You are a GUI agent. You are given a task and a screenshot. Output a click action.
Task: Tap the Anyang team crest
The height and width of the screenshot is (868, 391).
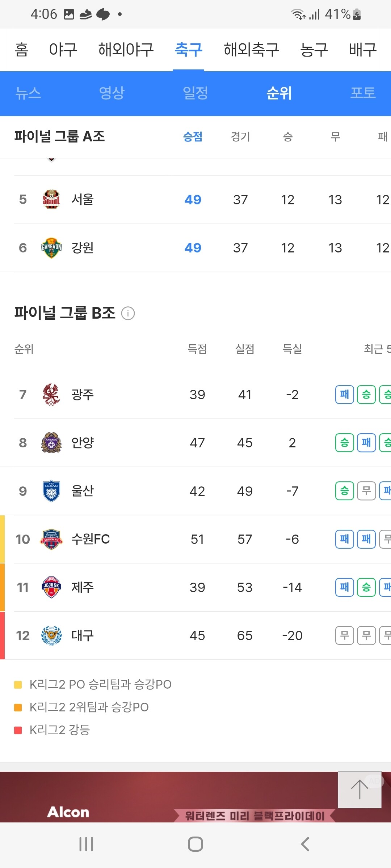[51, 443]
